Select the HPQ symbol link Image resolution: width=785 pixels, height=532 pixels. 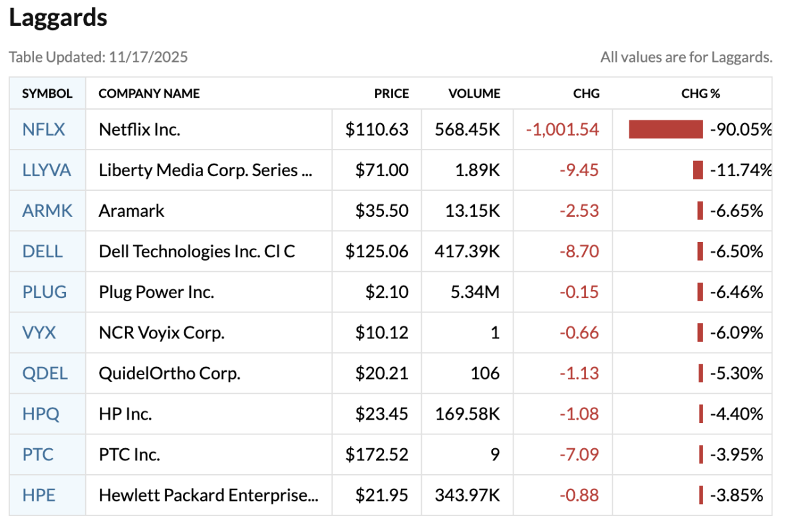(41, 414)
